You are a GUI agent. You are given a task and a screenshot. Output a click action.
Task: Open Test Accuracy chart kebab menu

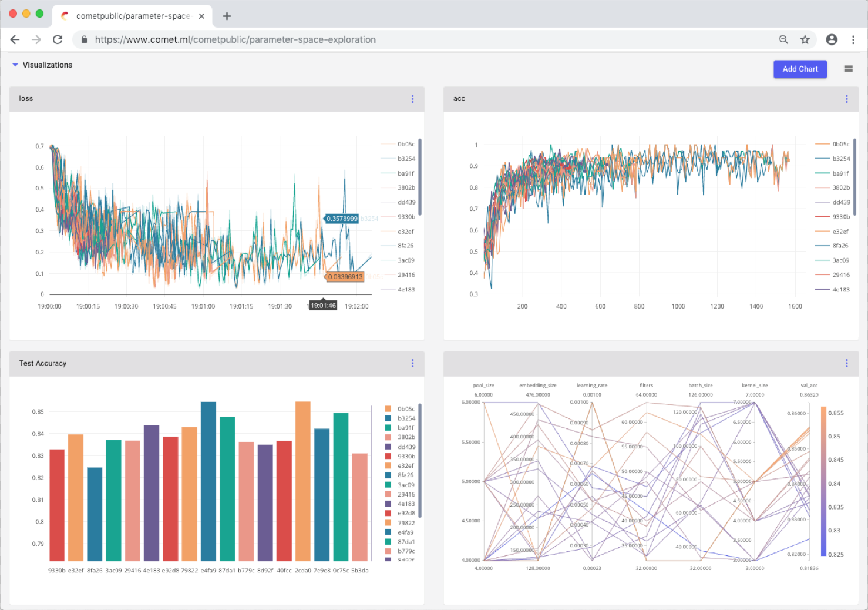click(x=412, y=363)
